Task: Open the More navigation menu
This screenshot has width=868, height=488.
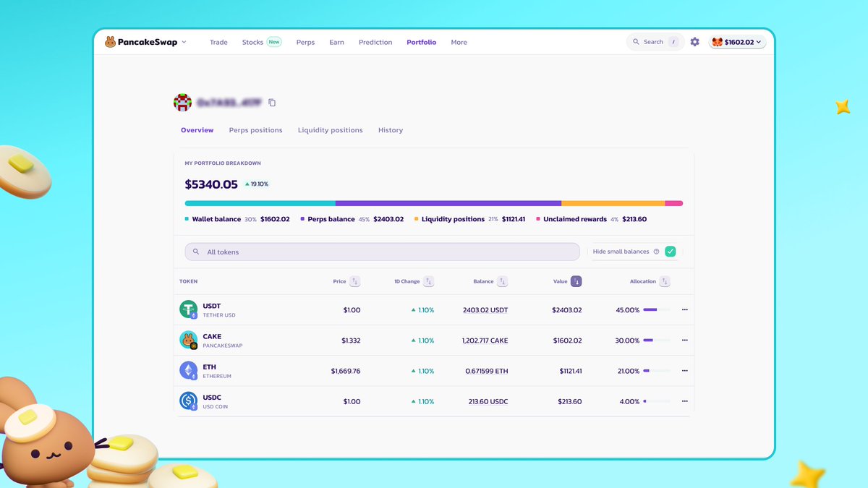Action: tap(459, 42)
